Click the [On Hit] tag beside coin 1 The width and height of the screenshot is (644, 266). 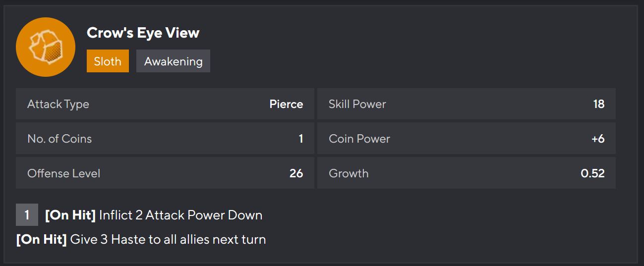[70, 215]
